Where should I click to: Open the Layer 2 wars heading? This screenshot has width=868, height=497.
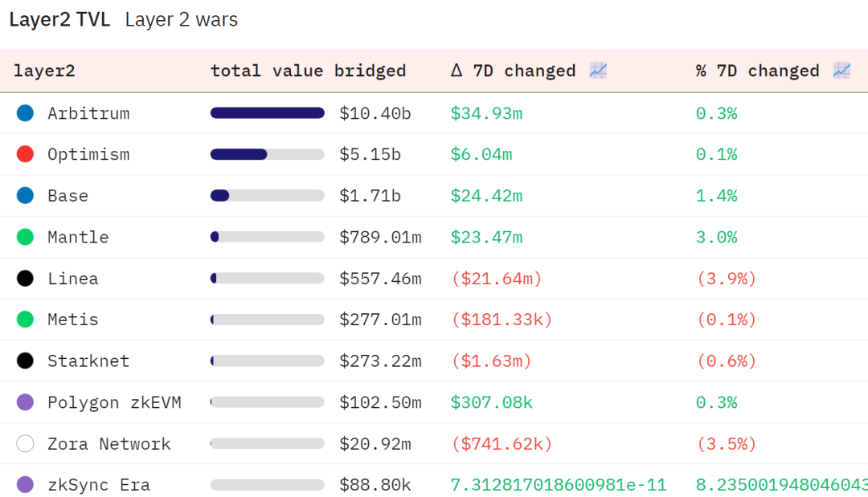coord(181,19)
